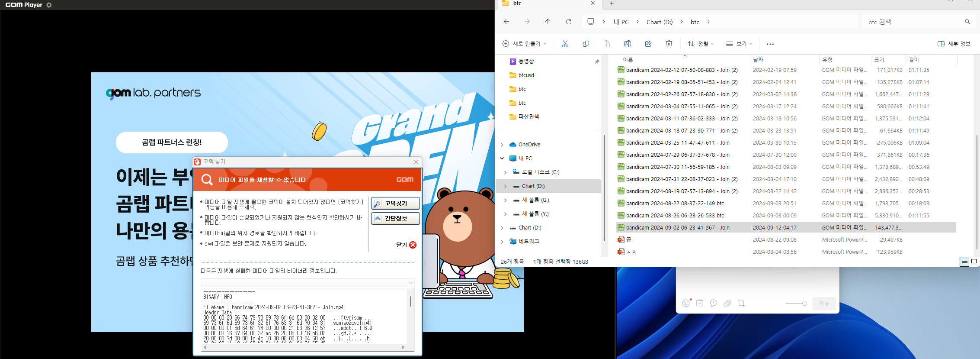This screenshot has height=359, width=980.
Task: Open GOM Player settings gear icon
Action: (x=49, y=5)
